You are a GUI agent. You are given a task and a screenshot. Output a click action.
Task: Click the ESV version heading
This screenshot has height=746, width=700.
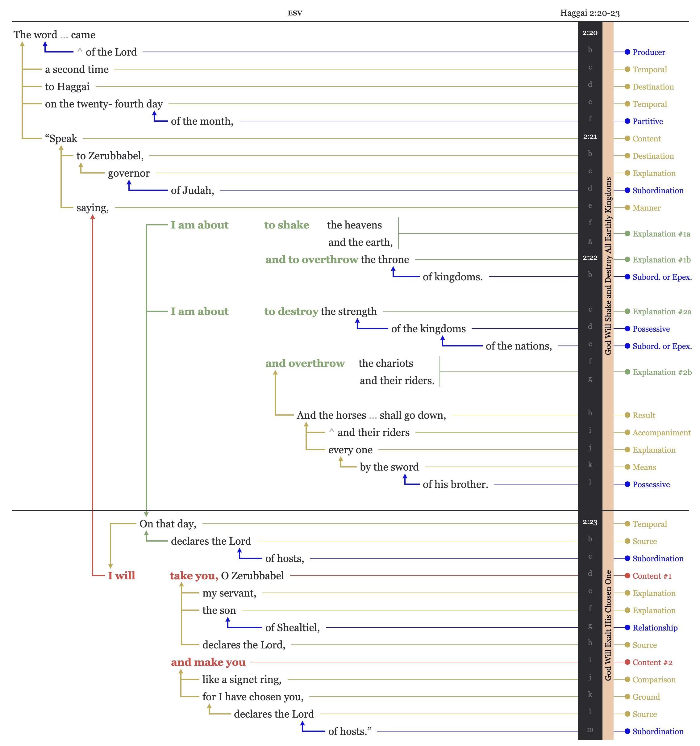tap(295, 13)
